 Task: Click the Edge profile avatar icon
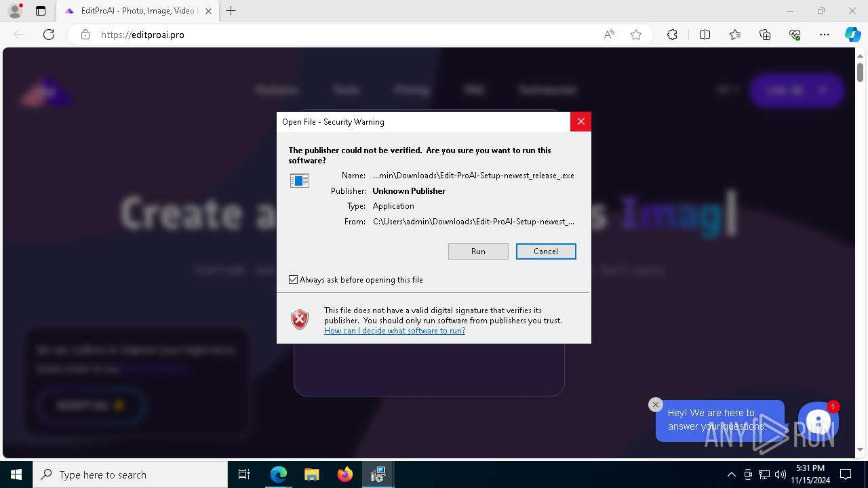pos(15,11)
